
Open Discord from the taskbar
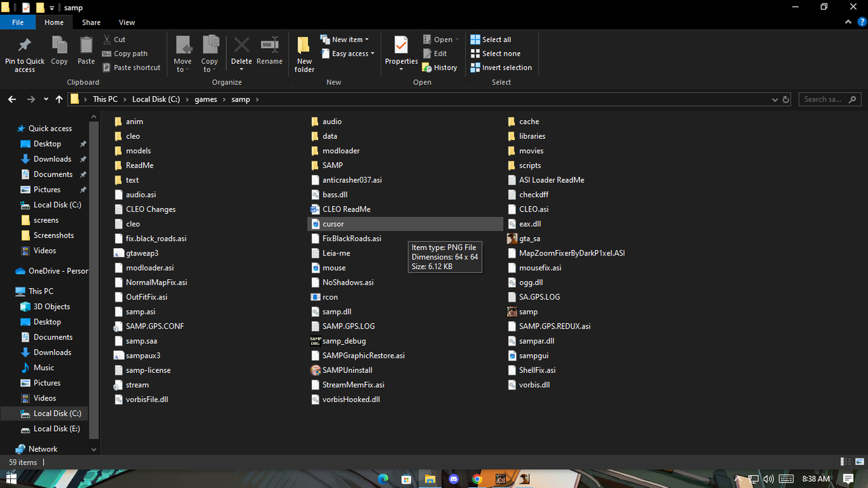click(x=454, y=479)
